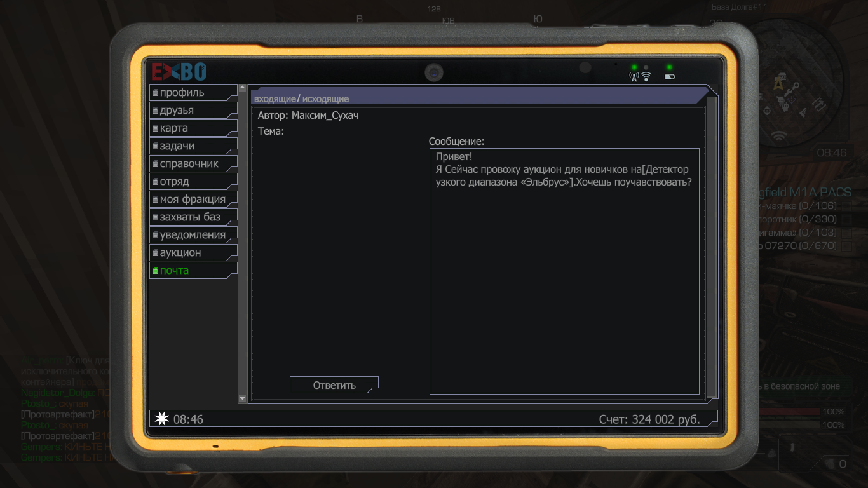The image size is (868, 488).
Task: Click inside the Сообщение message text box
Action: [x=564, y=286]
